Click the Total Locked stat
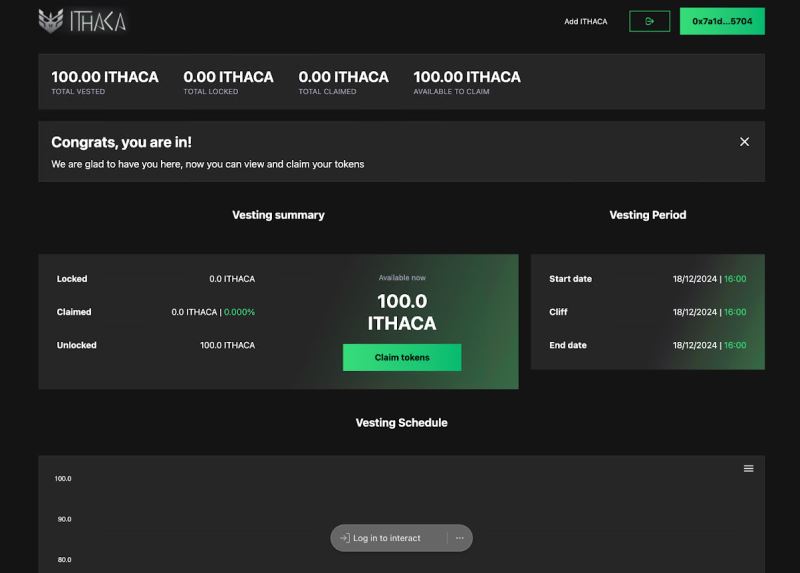800x573 pixels. 228,82
